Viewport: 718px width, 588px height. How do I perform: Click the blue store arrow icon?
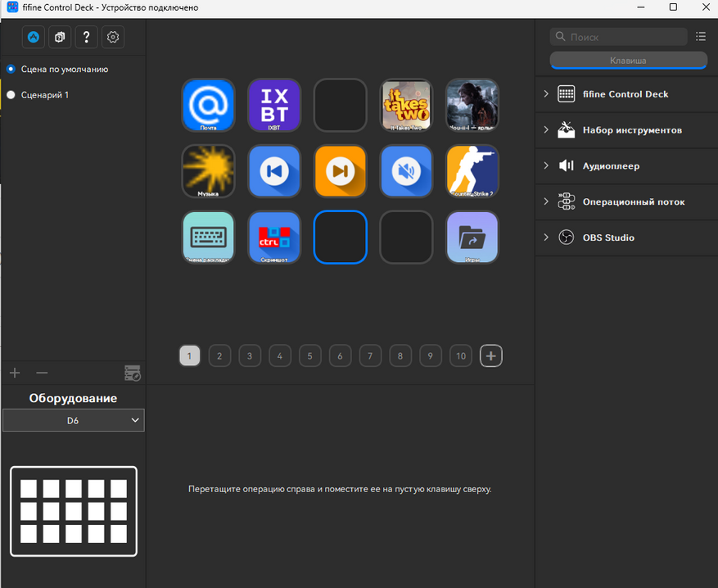point(34,37)
